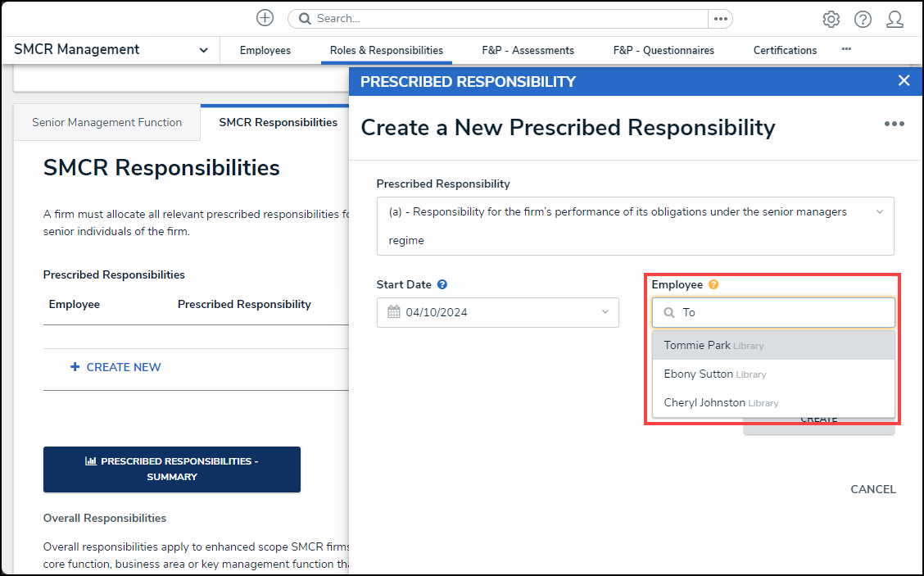924x576 pixels.
Task: Click the Cancel button
Action: tap(872, 489)
